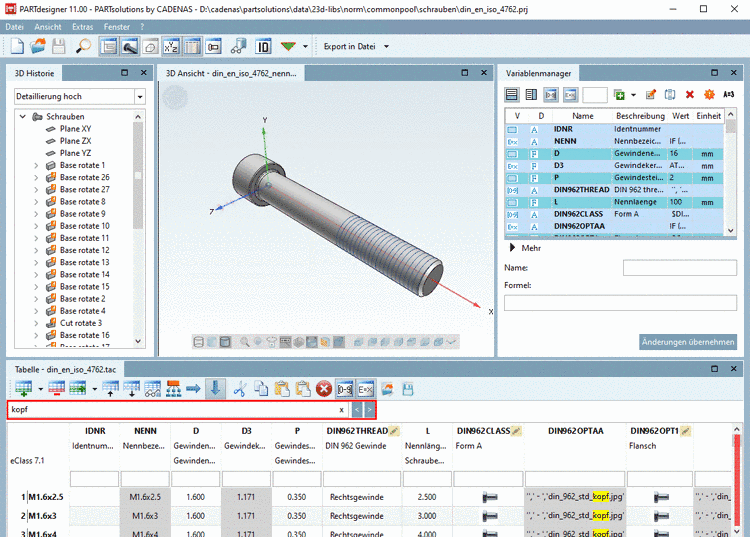Toggle the 3D view window button

130,46
